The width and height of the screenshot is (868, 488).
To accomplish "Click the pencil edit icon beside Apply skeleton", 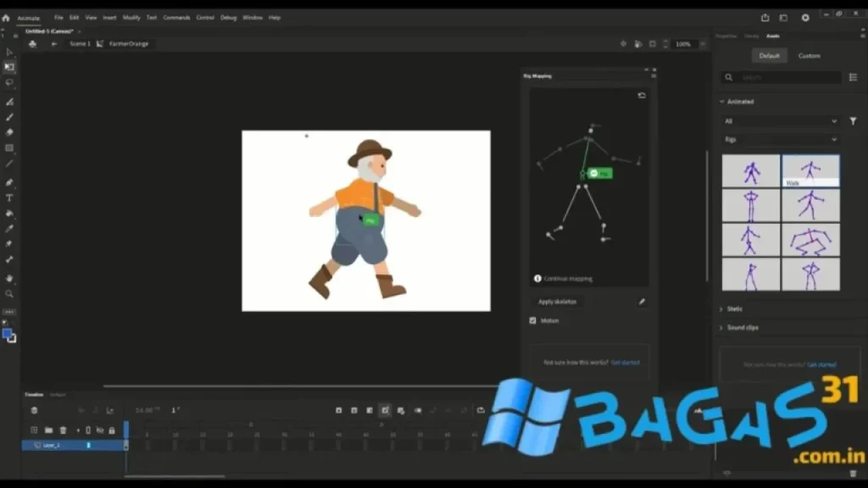I will pyautogui.click(x=642, y=302).
